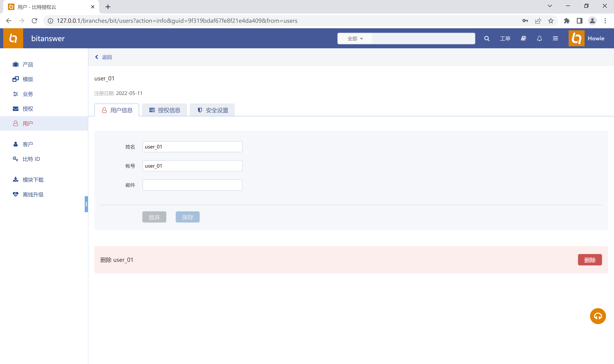The width and height of the screenshot is (614, 364).
Task: Click the hamburger menu icon in header
Action: click(555, 39)
